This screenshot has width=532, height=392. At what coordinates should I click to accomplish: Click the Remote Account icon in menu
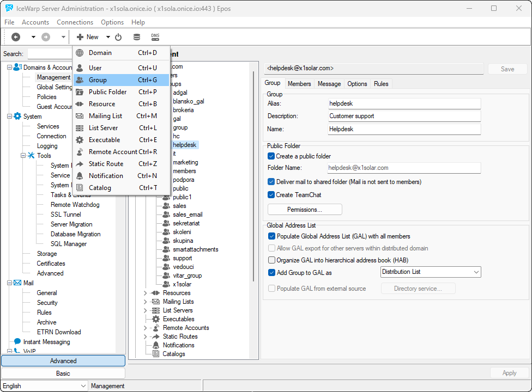(x=80, y=152)
